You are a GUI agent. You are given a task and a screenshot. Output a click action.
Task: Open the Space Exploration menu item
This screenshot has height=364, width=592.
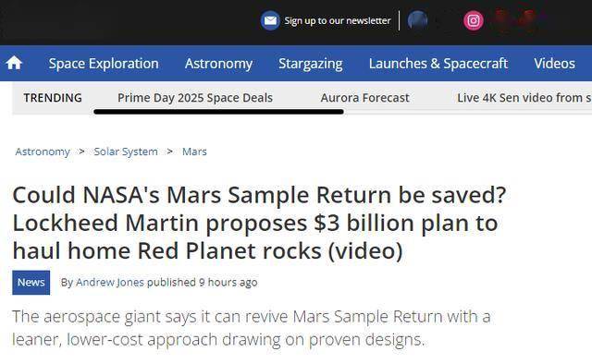[x=104, y=64]
